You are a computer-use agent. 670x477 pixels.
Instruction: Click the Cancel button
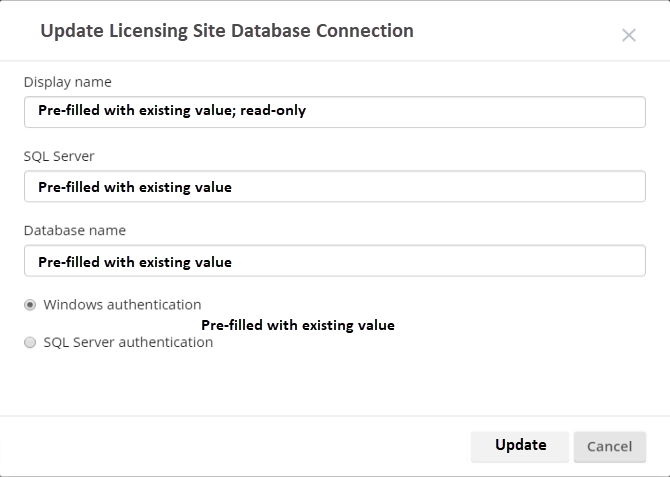609,446
